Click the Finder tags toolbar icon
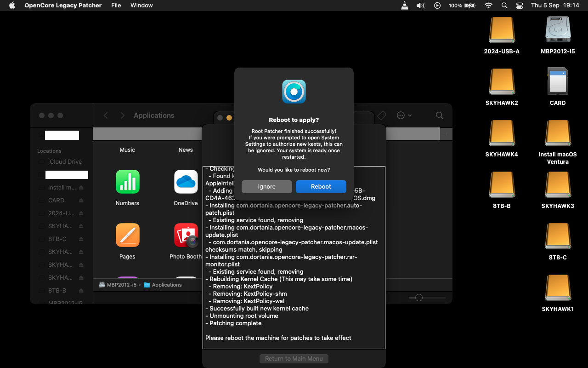The height and width of the screenshot is (368, 588). pos(381,115)
